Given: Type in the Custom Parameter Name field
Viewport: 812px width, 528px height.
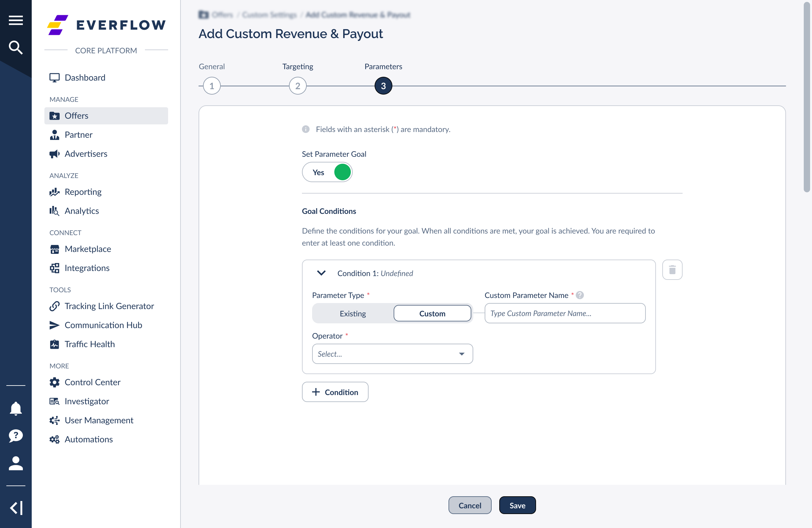Looking at the screenshot, I should [x=565, y=313].
